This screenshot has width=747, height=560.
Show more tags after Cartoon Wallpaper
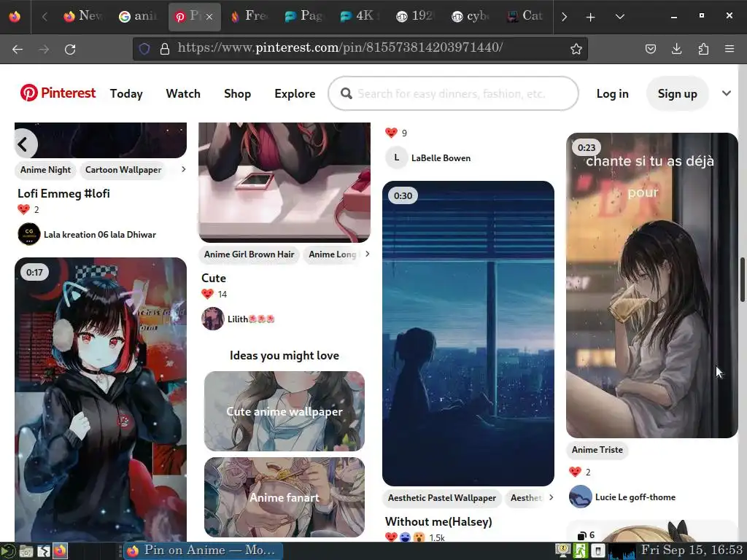[x=183, y=169]
